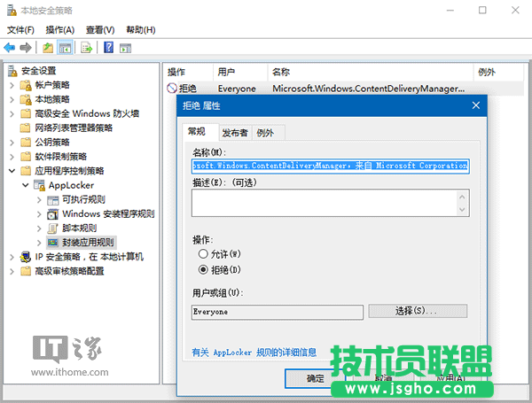Click the Show/Hide action pane icon
The width and height of the screenshot is (532, 403).
(x=126, y=48)
